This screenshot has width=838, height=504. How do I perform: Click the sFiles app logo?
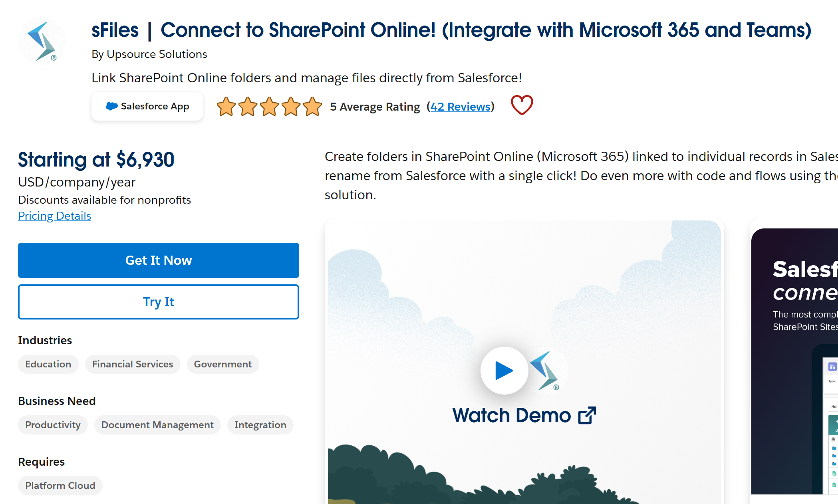(42, 41)
